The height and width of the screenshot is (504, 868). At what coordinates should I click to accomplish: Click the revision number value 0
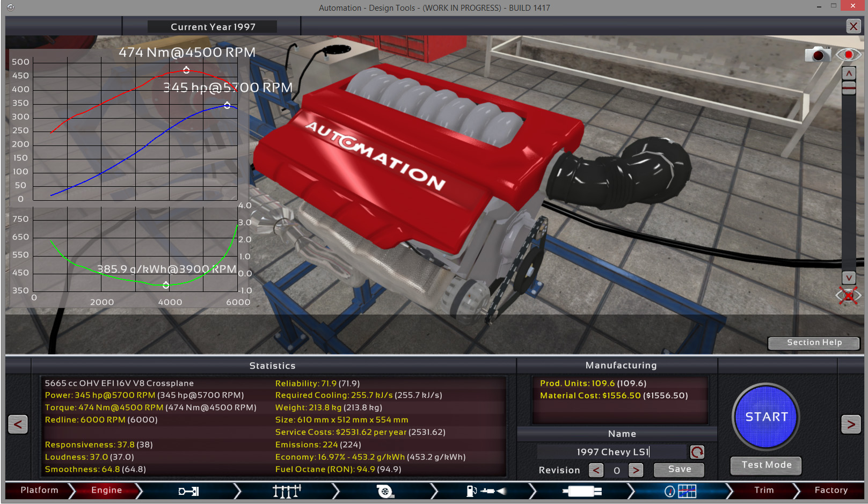coord(616,471)
